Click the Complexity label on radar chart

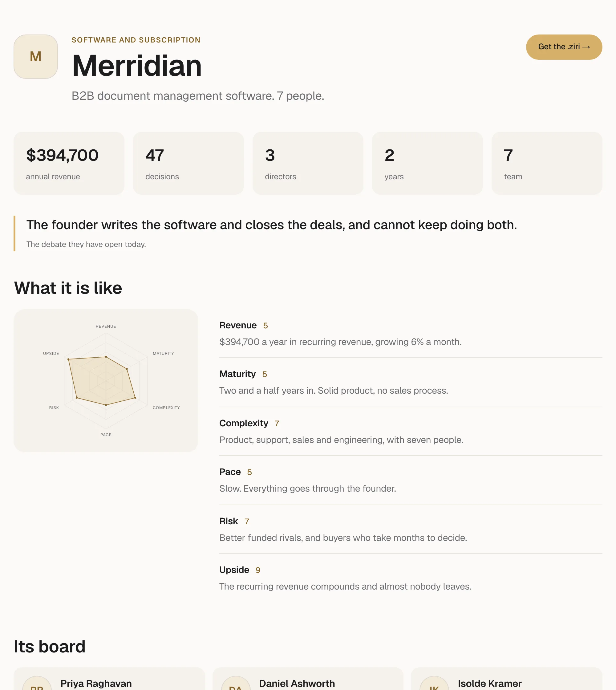coord(166,408)
